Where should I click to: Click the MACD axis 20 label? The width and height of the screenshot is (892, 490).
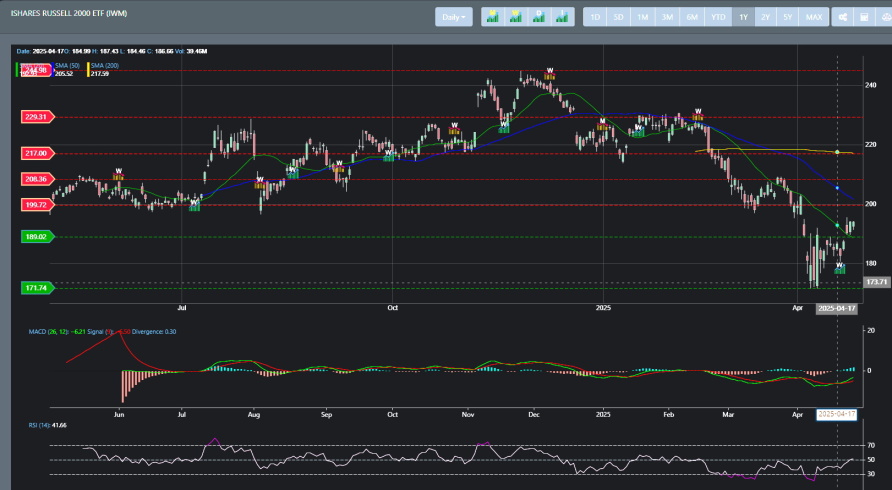(870, 330)
